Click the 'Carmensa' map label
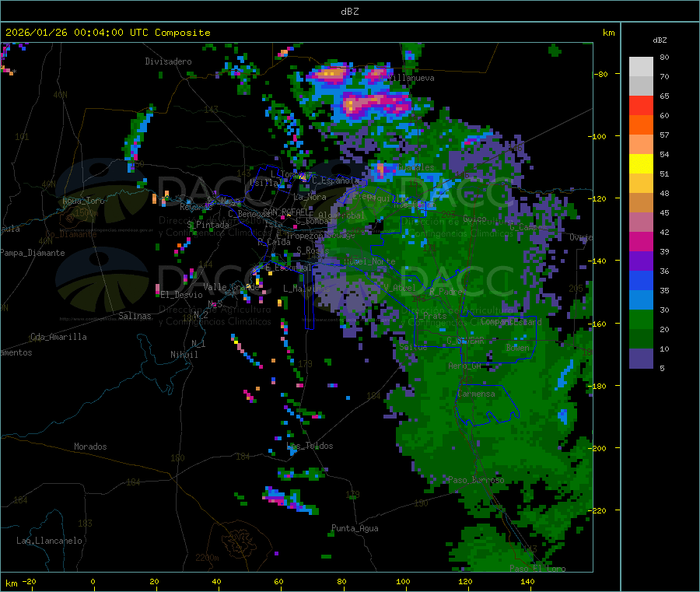The image size is (700, 592). (x=476, y=394)
